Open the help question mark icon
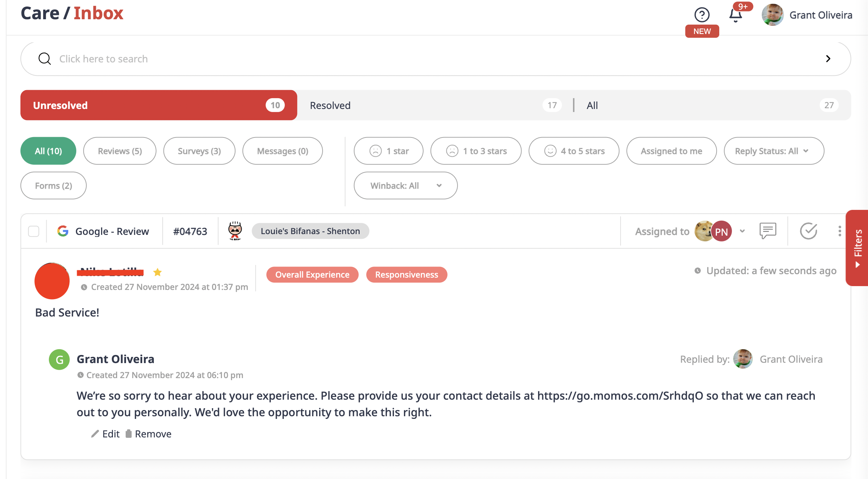Screen dimensions: 868x479 [x=702, y=15]
